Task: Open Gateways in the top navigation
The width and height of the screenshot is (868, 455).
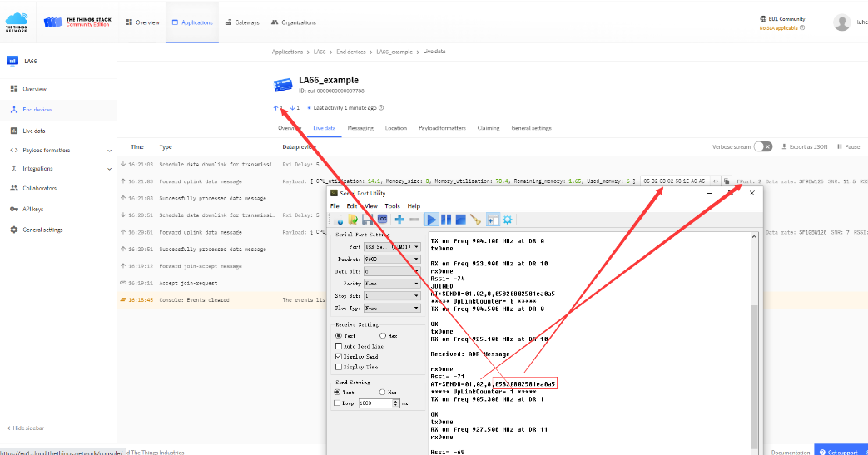Action: tap(242, 22)
